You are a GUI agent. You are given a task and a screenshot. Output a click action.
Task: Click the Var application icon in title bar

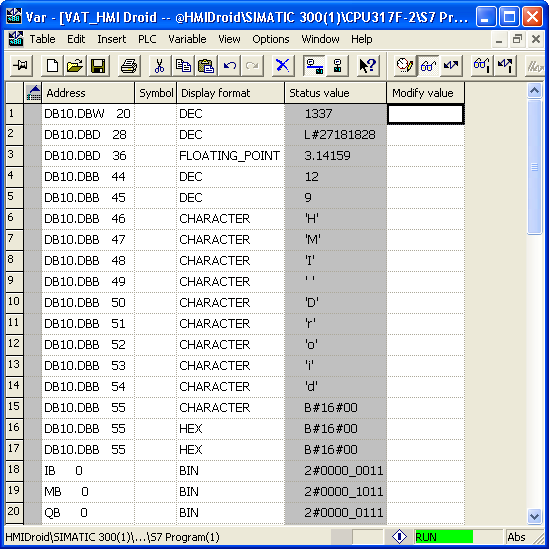tap(14, 16)
